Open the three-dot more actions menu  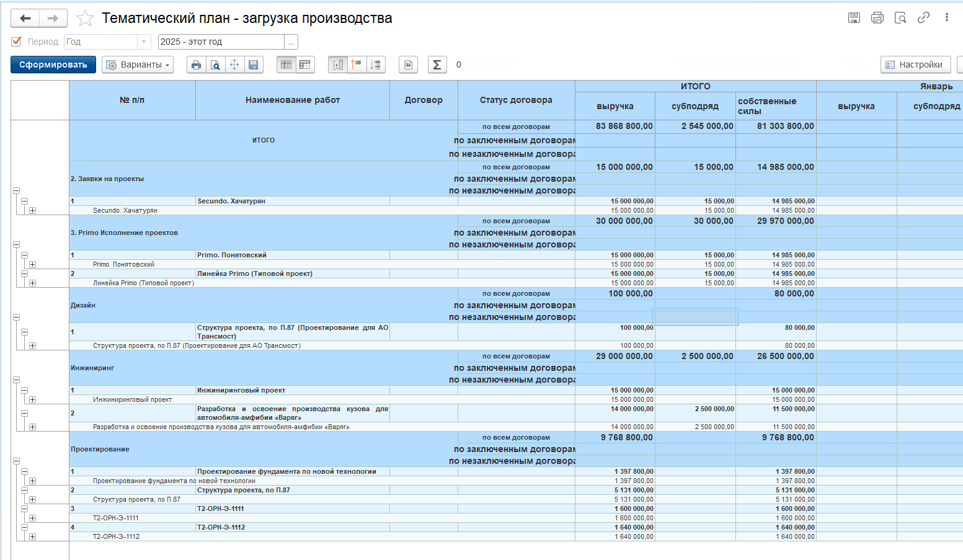[947, 17]
